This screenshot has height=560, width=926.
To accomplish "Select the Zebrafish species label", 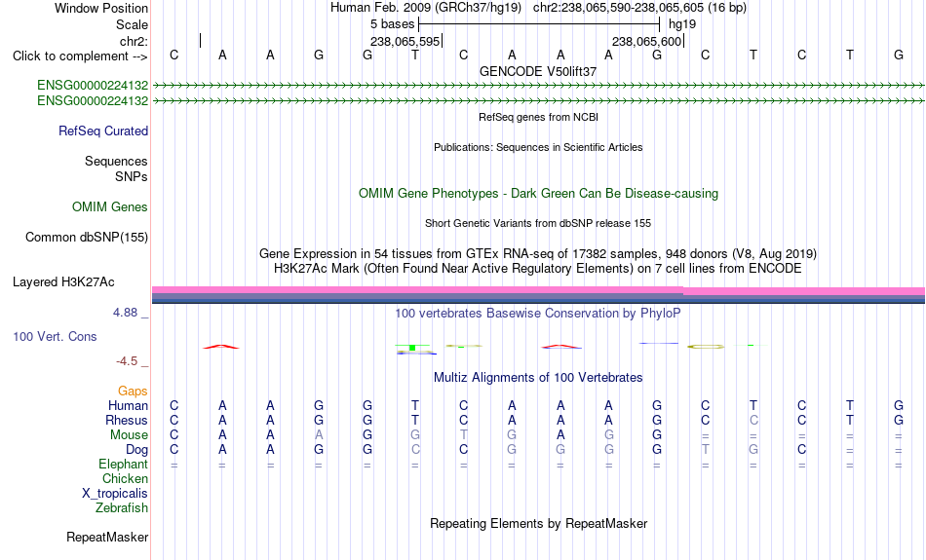I will pos(122,508).
